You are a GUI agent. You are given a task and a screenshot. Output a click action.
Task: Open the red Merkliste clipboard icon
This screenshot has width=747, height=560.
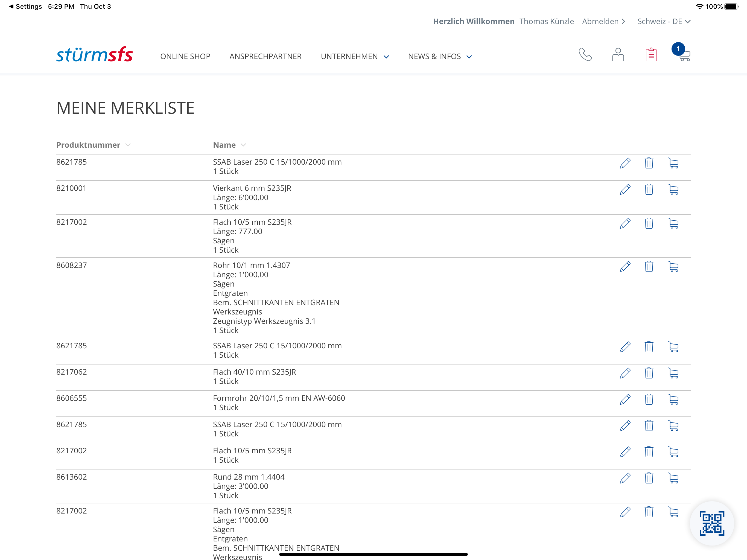(x=651, y=54)
